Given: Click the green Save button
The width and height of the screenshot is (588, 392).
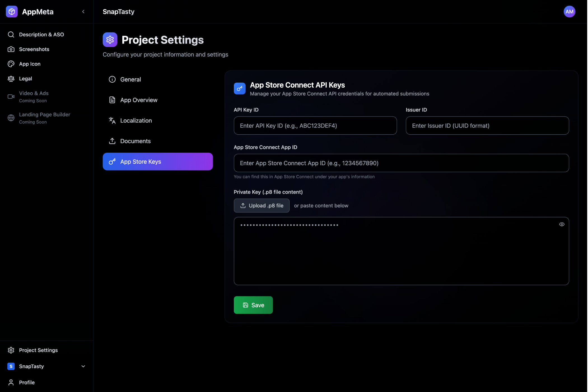Looking at the screenshot, I should (253, 305).
